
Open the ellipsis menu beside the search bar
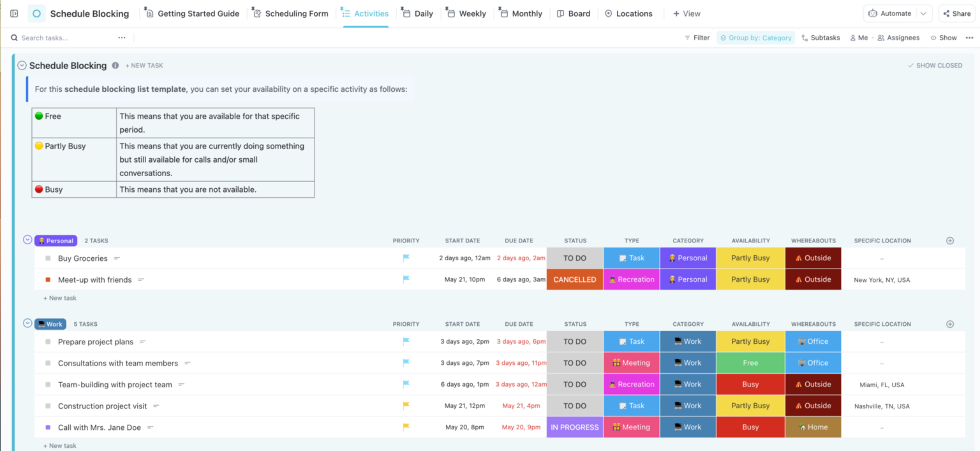point(121,38)
